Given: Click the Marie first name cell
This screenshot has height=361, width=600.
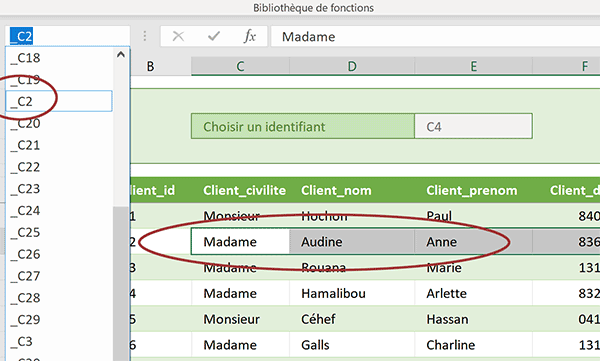Looking at the screenshot, I should [x=473, y=267].
